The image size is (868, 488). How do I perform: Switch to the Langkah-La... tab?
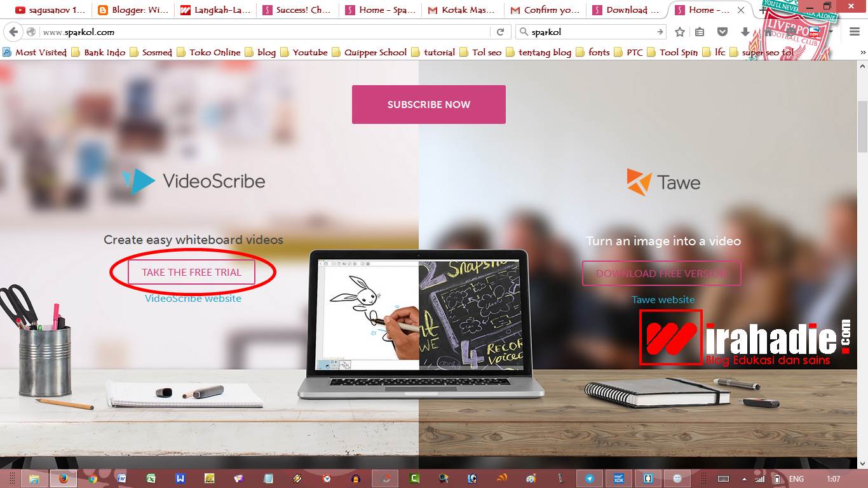(216, 10)
